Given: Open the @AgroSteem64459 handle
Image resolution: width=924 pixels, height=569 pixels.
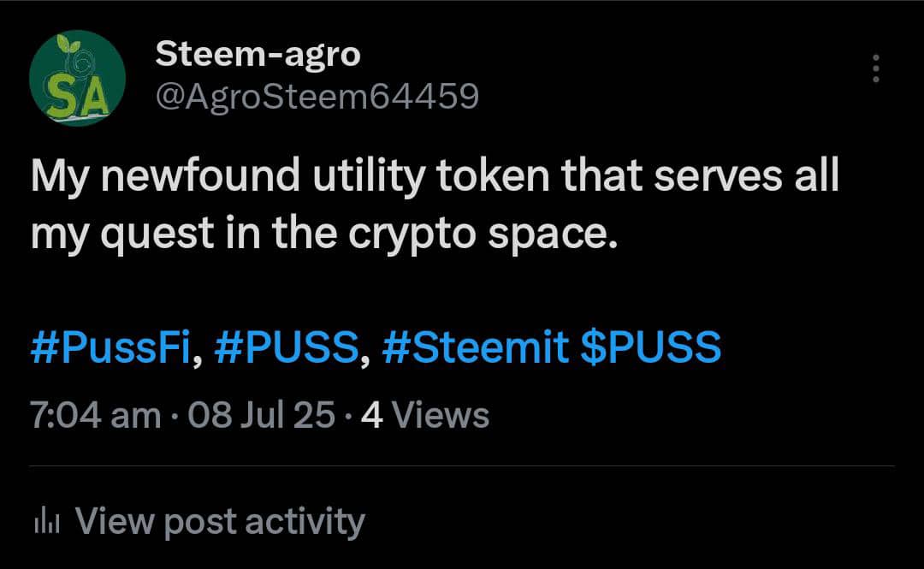Looking at the screenshot, I should pyautogui.click(x=317, y=98).
